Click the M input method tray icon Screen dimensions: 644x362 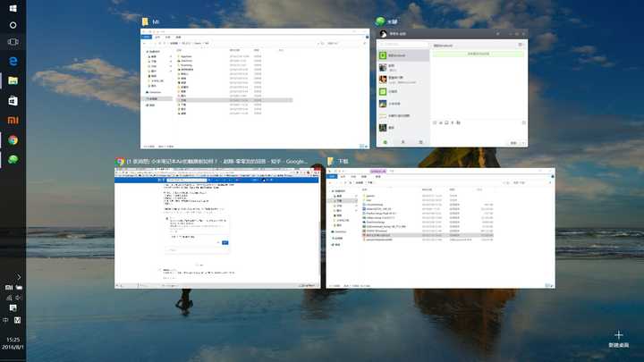(18, 319)
